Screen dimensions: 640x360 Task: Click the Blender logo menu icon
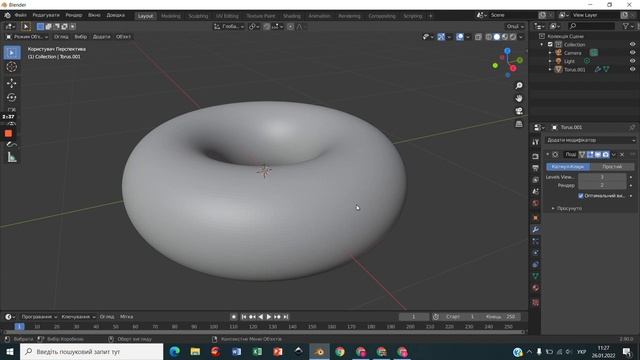click(x=7, y=16)
